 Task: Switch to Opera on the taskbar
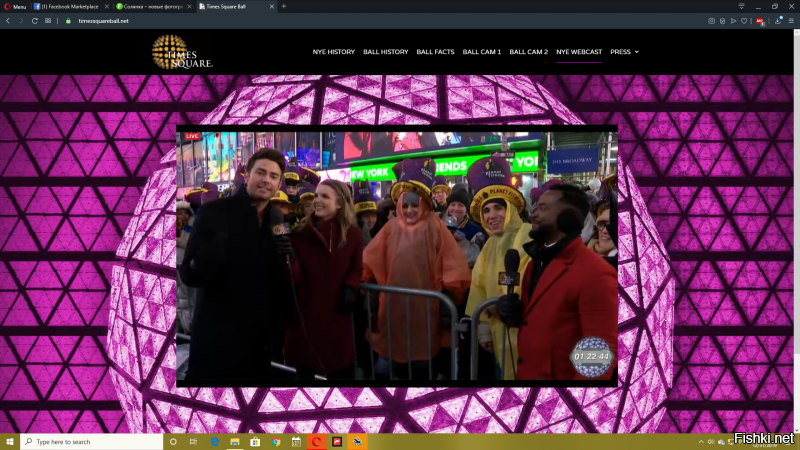pyautogui.click(x=316, y=442)
